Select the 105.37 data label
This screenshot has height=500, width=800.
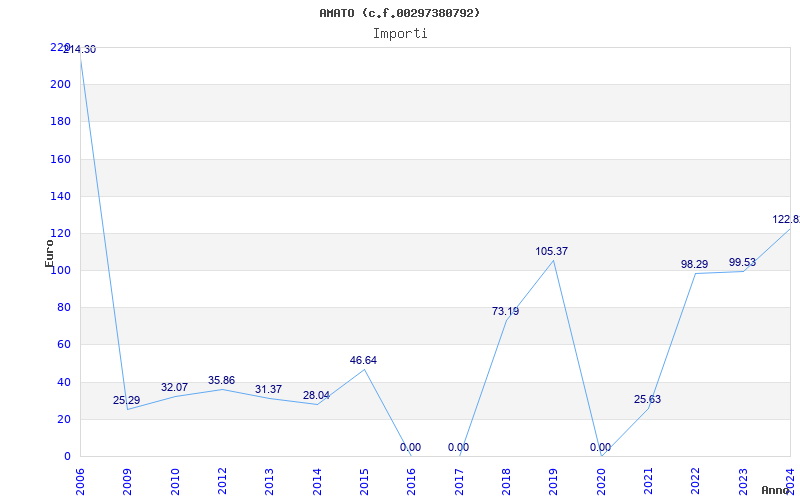pyautogui.click(x=552, y=252)
